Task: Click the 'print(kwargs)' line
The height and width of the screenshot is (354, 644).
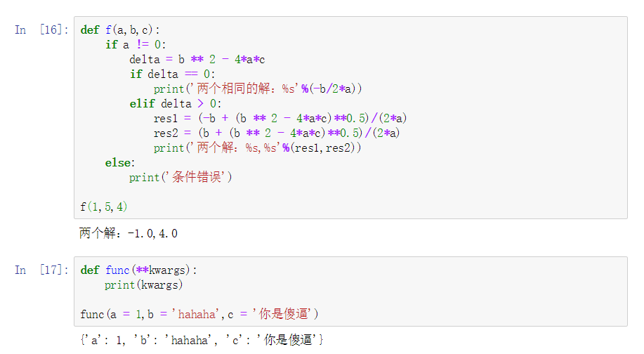Action: coord(143,284)
